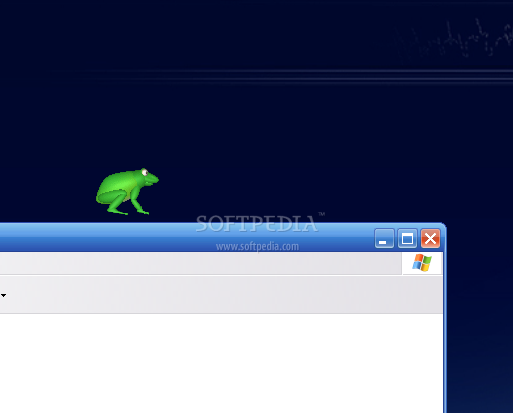
Task: Close the window with the red X
Action: 430,238
